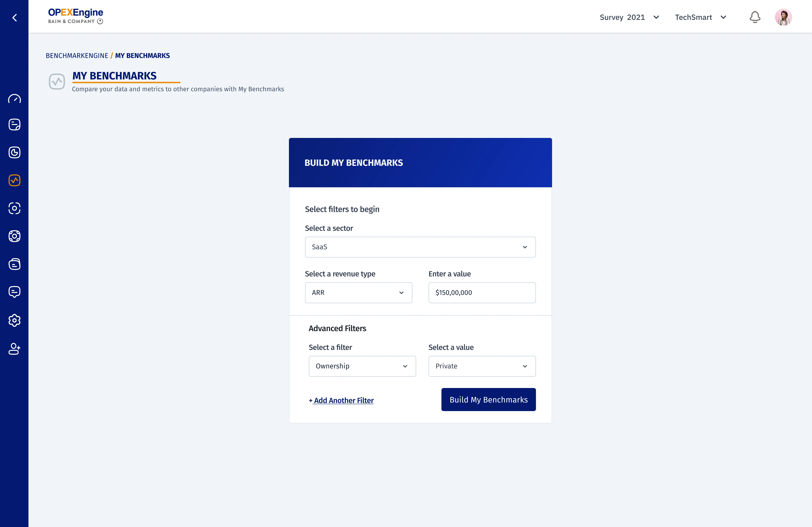This screenshot has width=812, height=527.
Task: Open the chat message sidebar icon
Action: tap(14, 292)
